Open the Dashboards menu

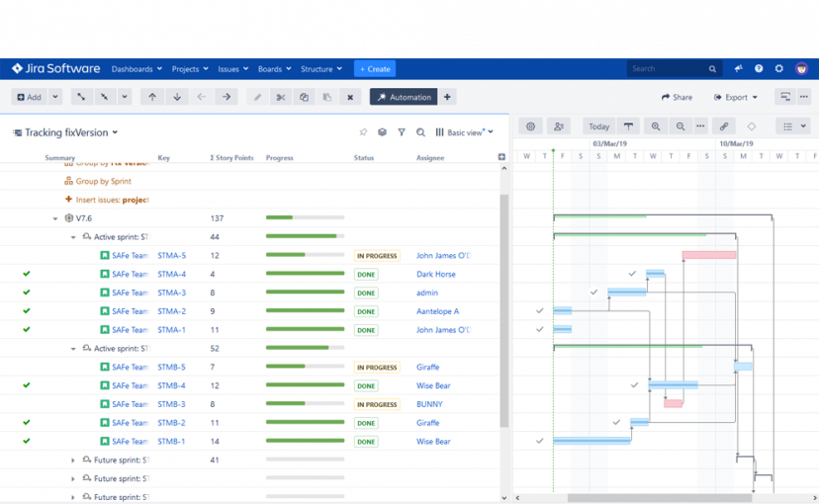pos(136,69)
